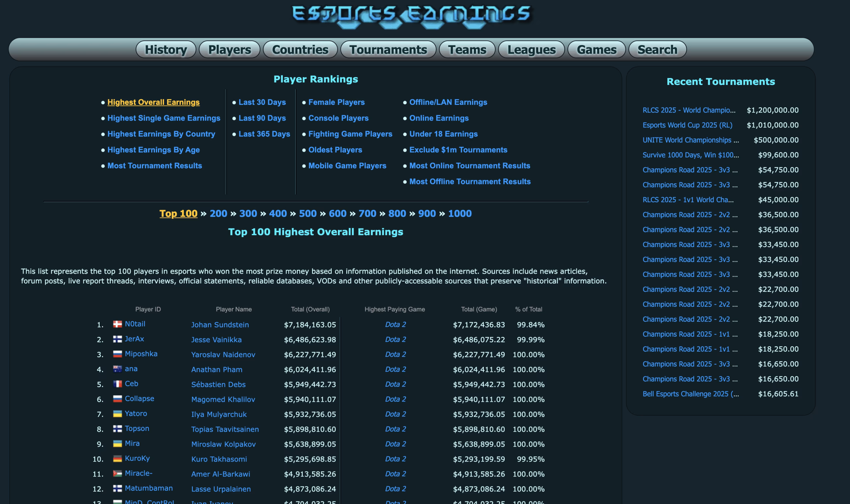Show Last 90 Days earnings
The height and width of the screenshot is (504, 850).
(262, 118)
